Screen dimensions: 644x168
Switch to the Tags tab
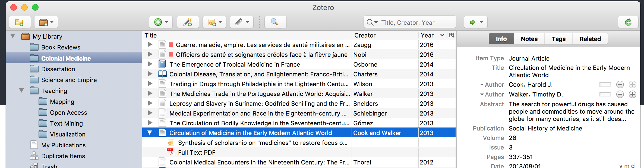[558, 39]
